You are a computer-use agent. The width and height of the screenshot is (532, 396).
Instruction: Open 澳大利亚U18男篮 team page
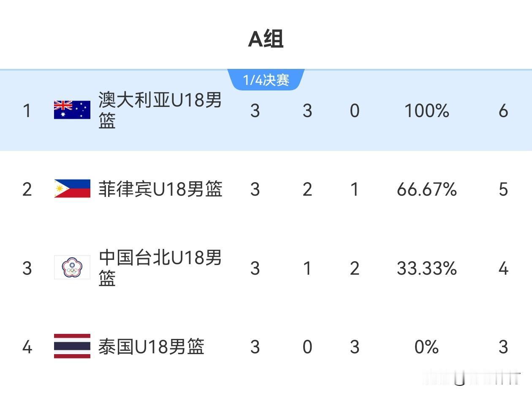click(160, 110)
